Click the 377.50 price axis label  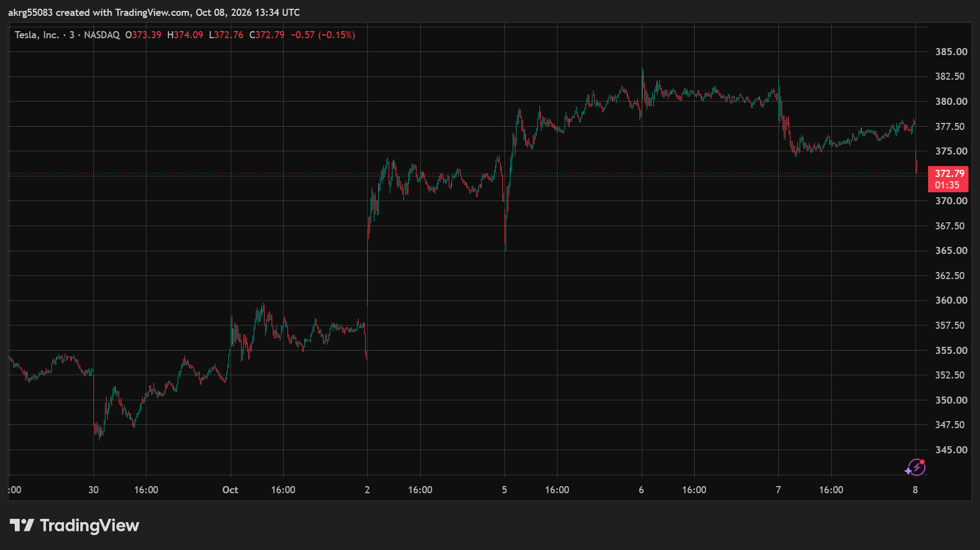[950, 127]
